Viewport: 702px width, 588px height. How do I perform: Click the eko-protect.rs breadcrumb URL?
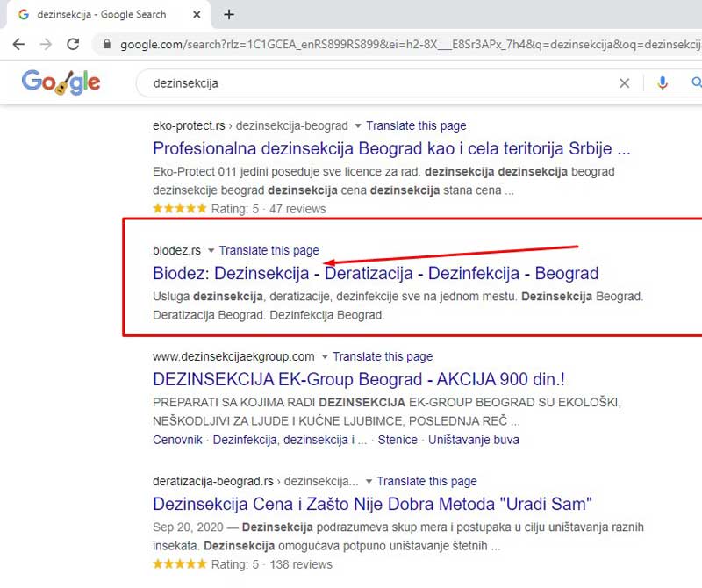(250, 125)
